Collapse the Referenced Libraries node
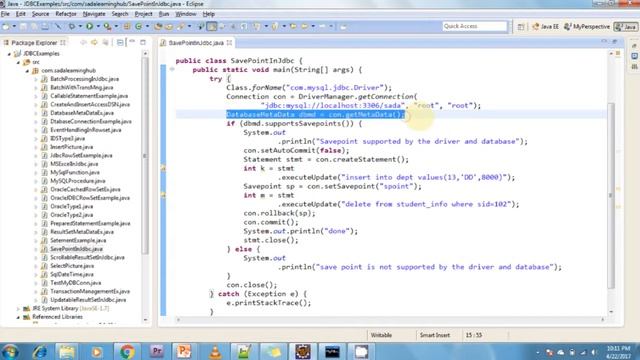This screenshot has height=360, width=640. point(18,317)
